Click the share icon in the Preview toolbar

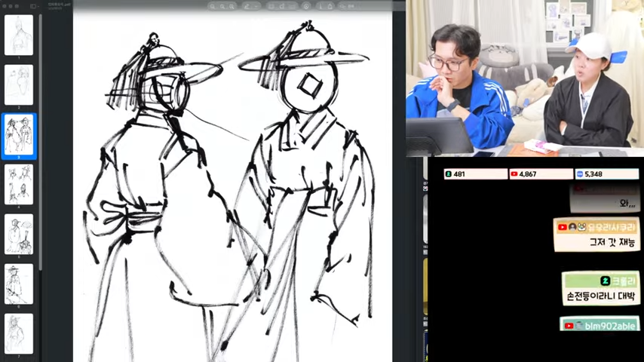(330, 6)
